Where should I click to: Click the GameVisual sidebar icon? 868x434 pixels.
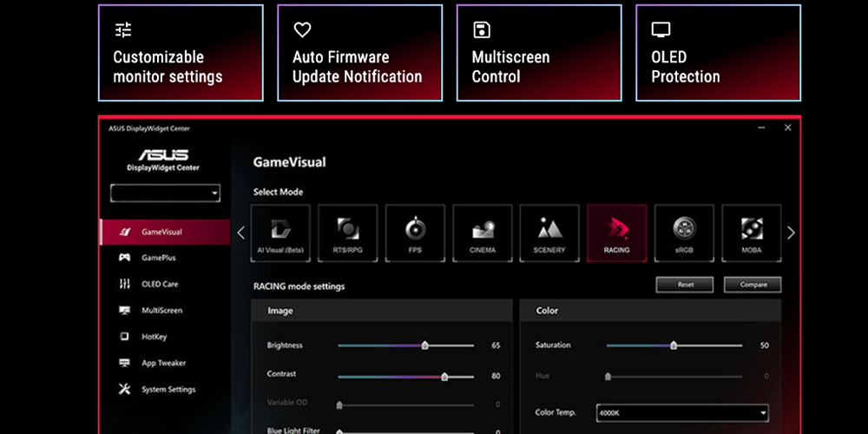(x=125, y=232)
